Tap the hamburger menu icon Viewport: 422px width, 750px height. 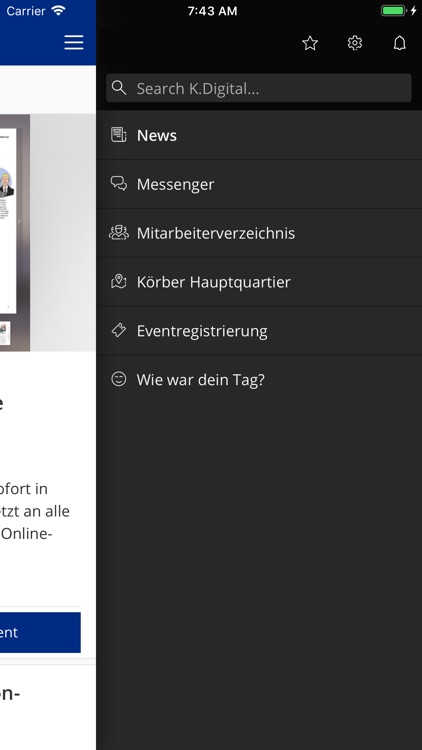(74, 43)
